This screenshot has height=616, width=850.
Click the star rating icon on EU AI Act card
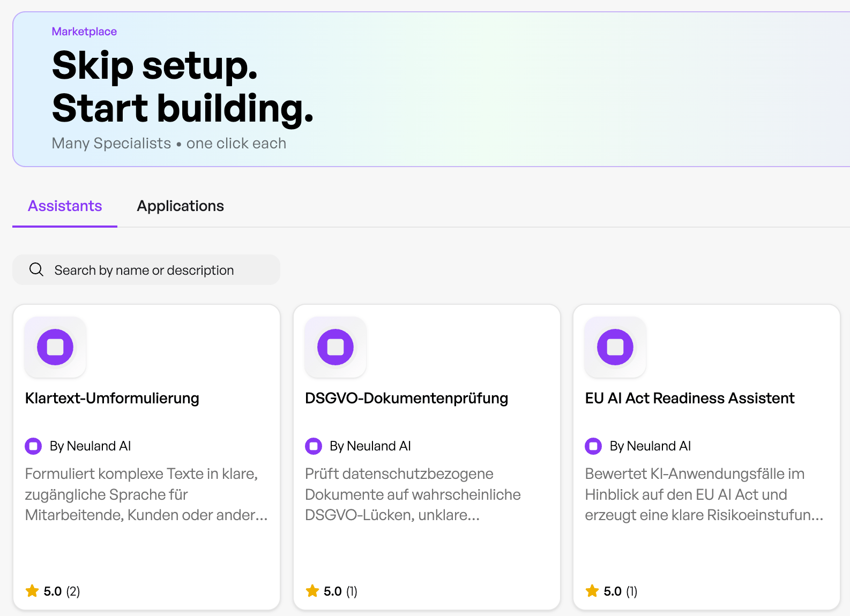tap(592, 591)
